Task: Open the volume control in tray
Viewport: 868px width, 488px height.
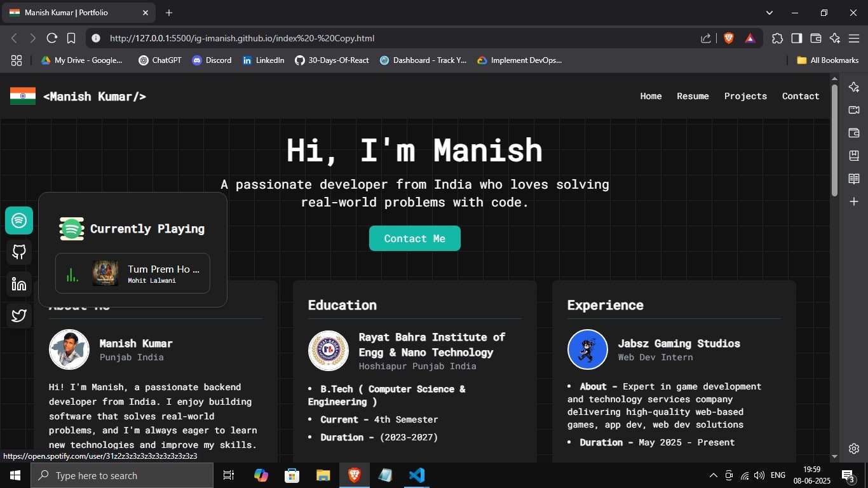Action: tap(759, 475)
